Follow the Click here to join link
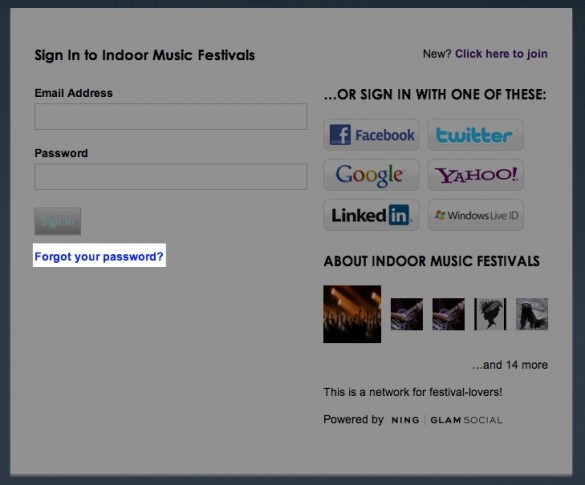Screen dimensions: 585x485 coord(501,54)
